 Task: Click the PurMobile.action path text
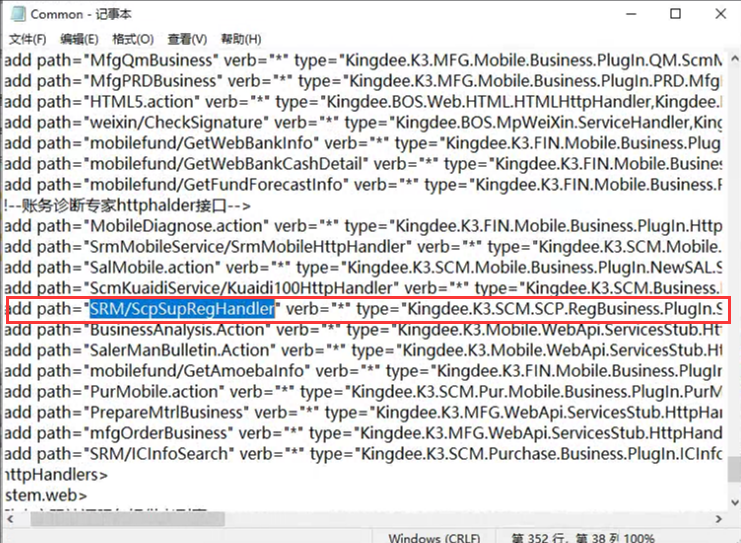154,392
